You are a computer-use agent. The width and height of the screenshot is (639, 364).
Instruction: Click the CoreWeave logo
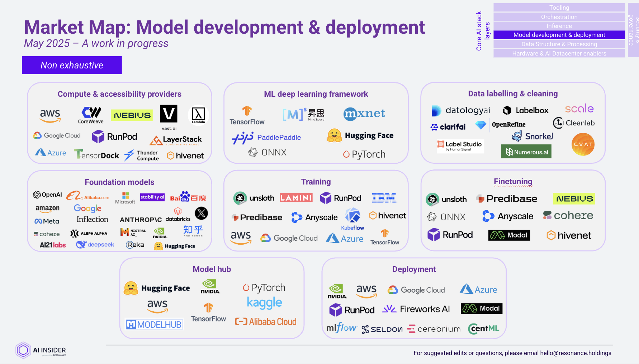click(91, 115)
